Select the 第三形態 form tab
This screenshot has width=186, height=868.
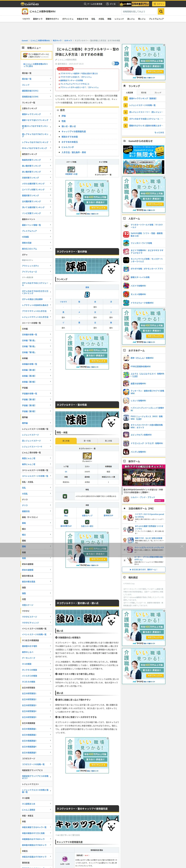pyautogui.click(x=66, y=441)
